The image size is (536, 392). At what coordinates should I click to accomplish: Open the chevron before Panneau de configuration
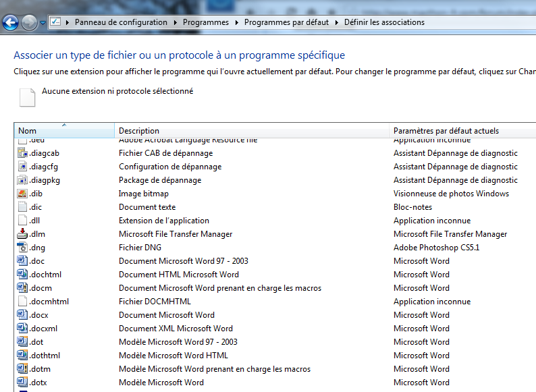coord(68,22)
